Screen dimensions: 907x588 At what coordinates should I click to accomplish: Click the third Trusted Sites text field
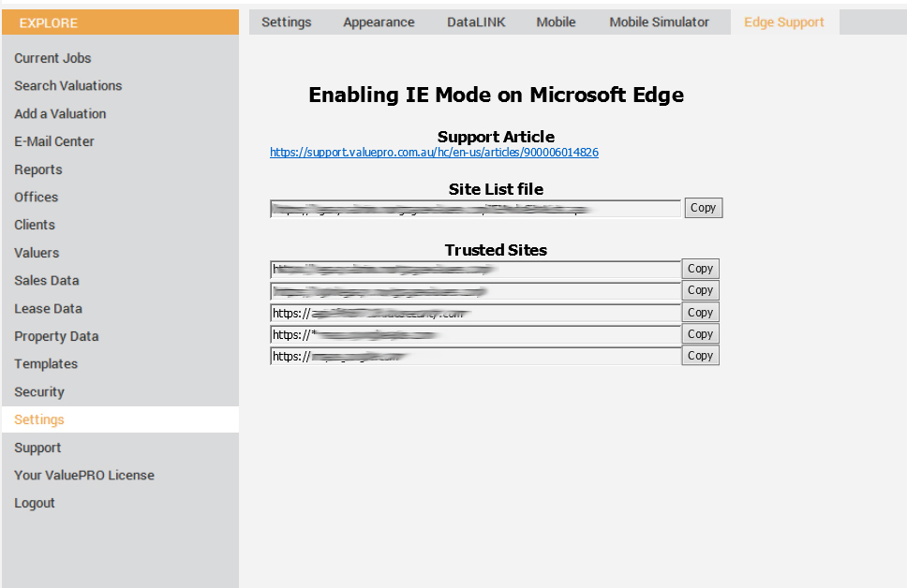(x=475, y=313)
